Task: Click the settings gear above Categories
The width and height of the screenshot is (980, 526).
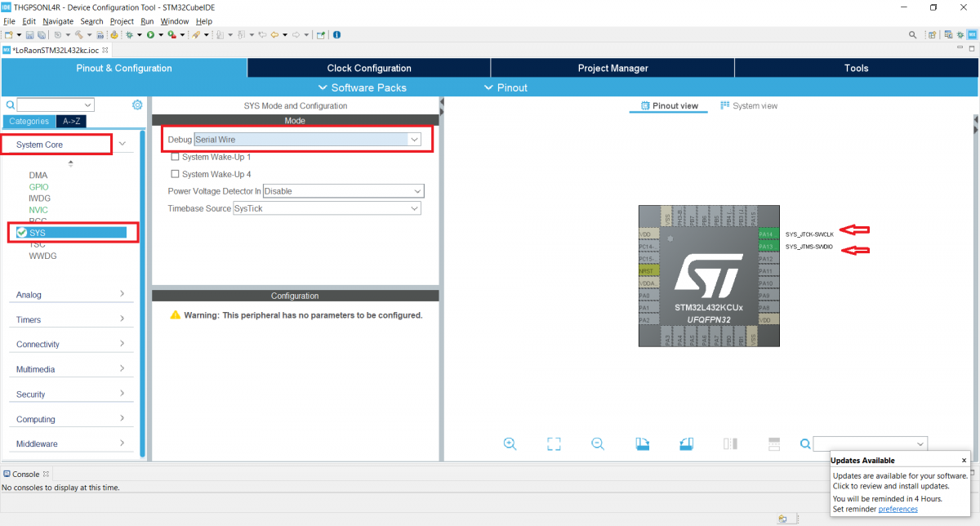Action: [137, 105]
